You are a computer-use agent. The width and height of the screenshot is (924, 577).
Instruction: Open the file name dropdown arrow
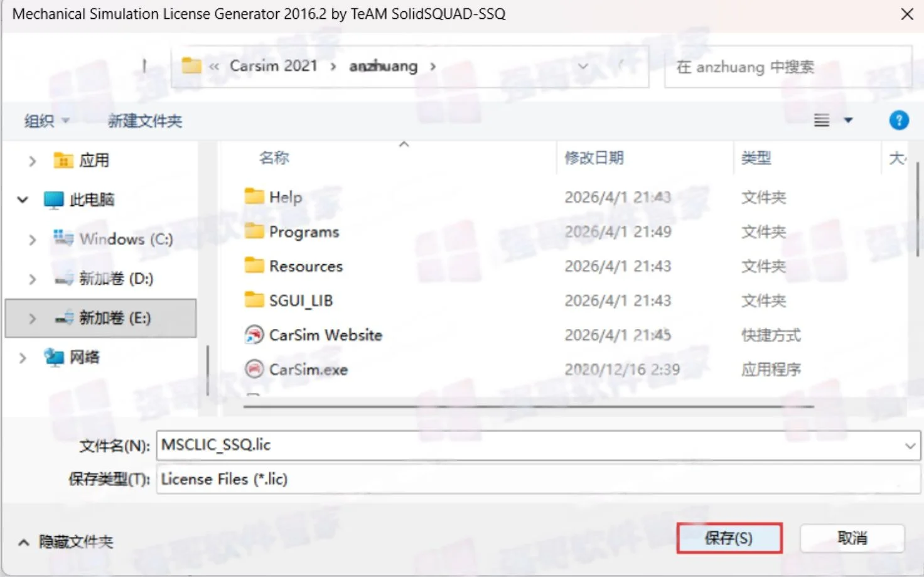(910, 445)
